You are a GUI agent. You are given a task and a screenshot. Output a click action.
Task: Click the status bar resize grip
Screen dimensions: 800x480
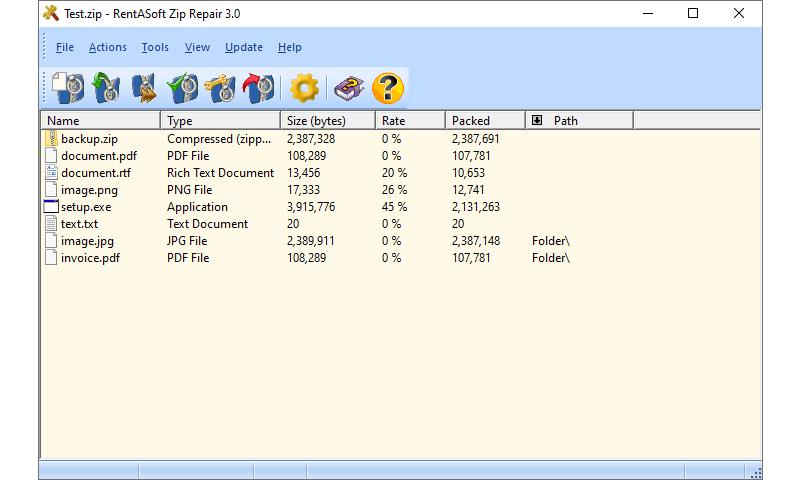(x=756, y=473)
